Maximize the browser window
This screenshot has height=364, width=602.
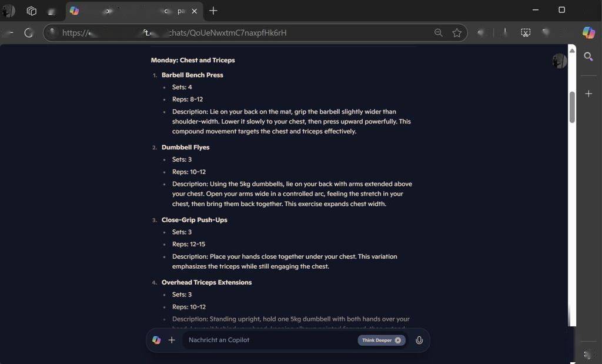pyautogui.click(x=561, y=10)
